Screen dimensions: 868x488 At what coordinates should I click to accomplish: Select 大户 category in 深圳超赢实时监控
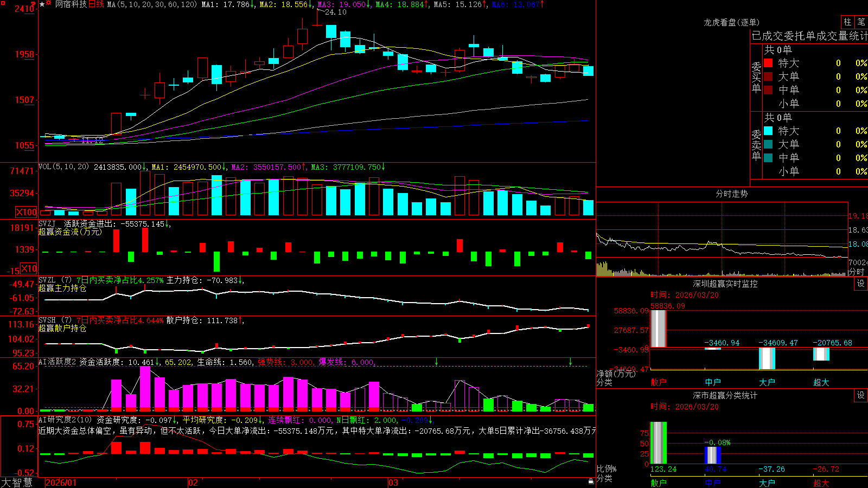pos(767,382)
